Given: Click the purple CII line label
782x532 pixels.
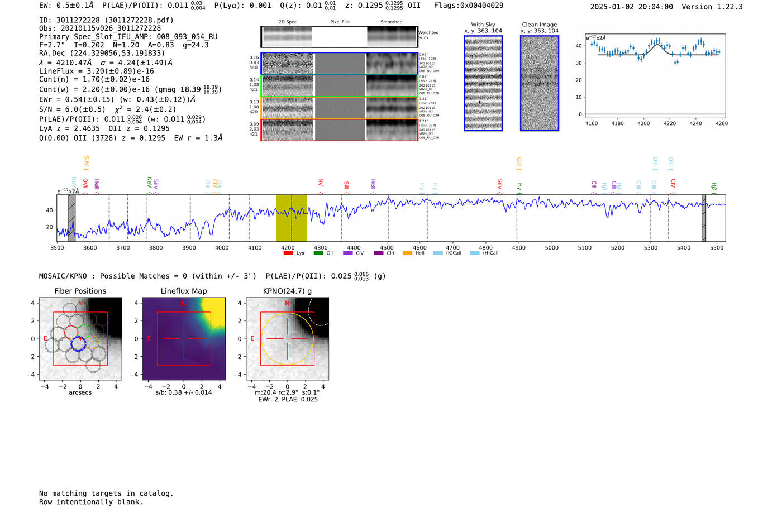Looking at the screenshot, I should tap(594, 187).
